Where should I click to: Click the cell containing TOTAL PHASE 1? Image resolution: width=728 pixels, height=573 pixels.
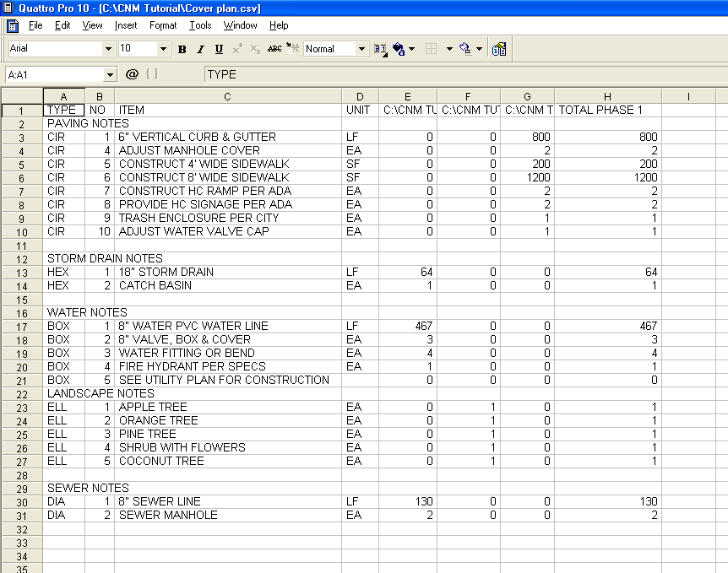pyautogui.click(x=607, y=110)
